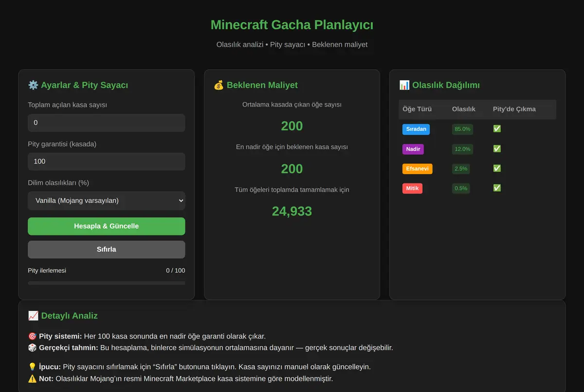584x392 pixels.
Task: Click the 0 / 100 pity counter text
Action: coord(176,270)
